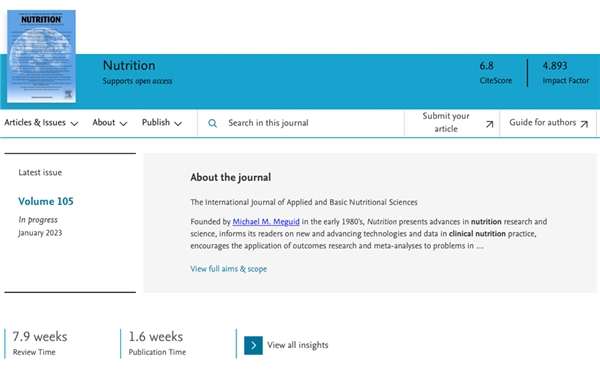The image size is (600, 376).
Task: Click the arrow icon beside Submit your article
Action: coord(489,124)
